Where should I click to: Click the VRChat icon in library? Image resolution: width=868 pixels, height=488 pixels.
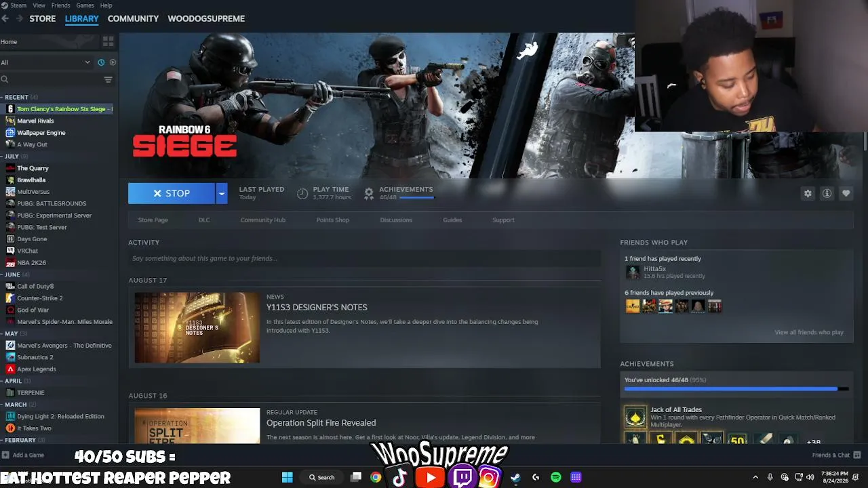(x=10, y=251)
